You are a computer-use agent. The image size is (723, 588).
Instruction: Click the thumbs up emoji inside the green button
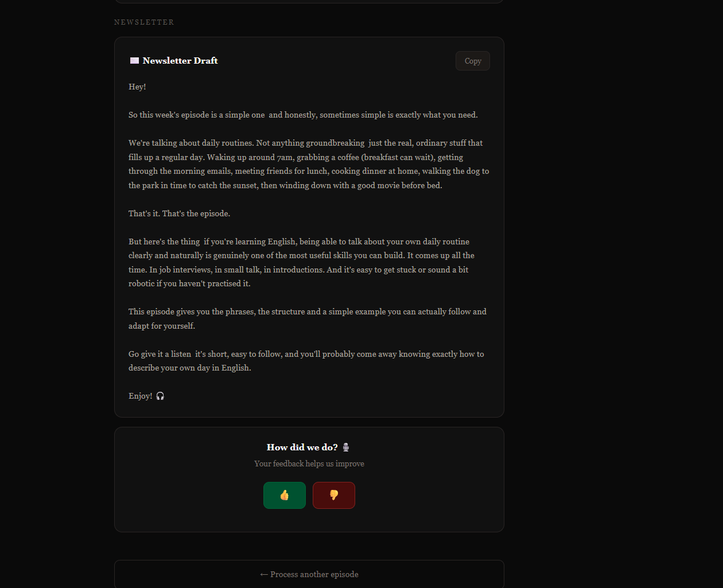(x=285, y=495)
